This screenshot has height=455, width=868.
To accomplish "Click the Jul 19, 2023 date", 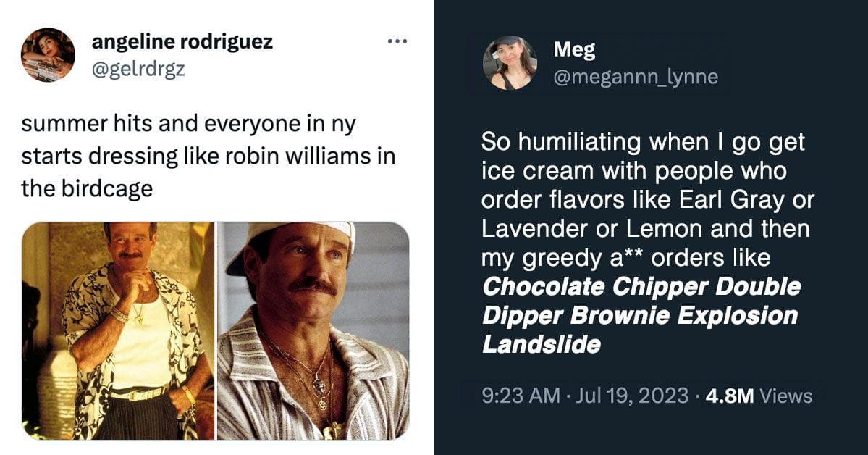I will [631, 396].
